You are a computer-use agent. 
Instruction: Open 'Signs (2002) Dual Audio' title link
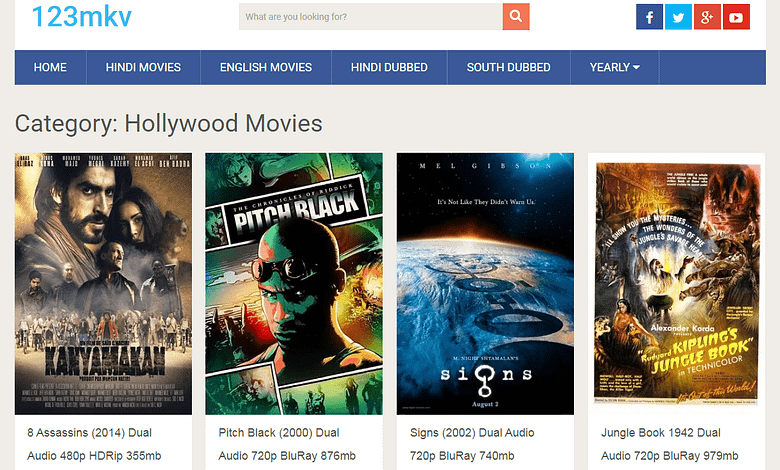472,444
